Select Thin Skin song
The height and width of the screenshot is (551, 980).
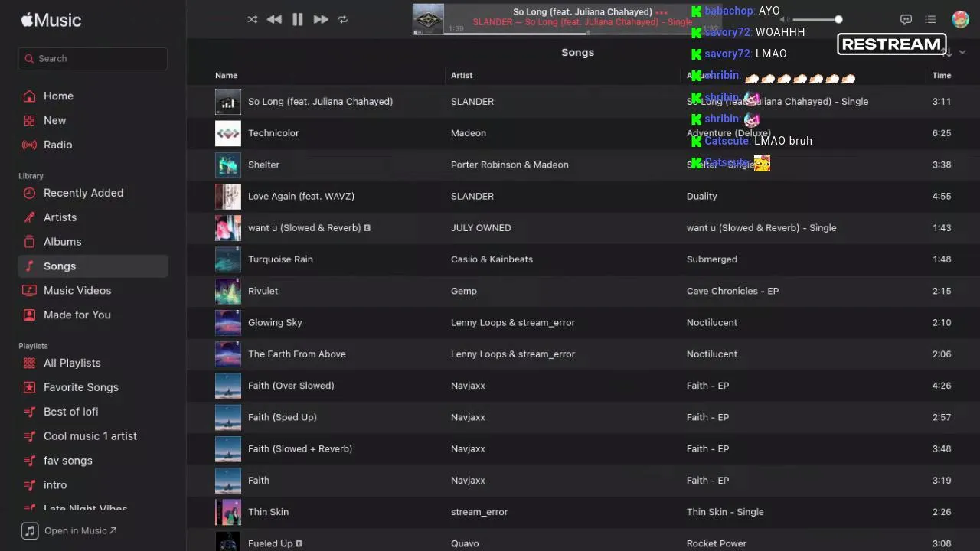tap(583, 512)
